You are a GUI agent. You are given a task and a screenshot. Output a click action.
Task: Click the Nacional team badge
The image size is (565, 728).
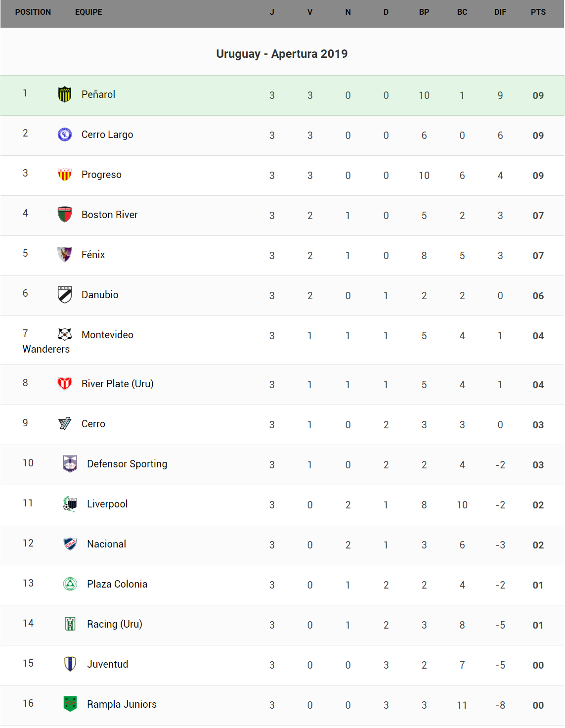(x=70, y=544)
